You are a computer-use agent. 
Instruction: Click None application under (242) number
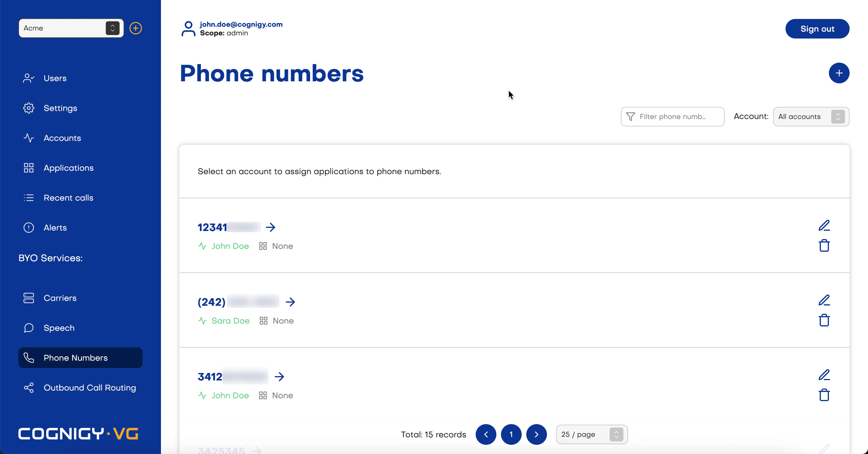coord(277,321)
